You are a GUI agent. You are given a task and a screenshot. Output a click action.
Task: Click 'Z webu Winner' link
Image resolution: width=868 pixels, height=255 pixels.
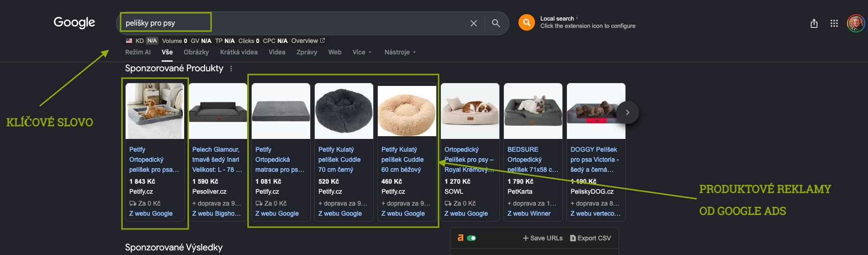pos(529,213)
